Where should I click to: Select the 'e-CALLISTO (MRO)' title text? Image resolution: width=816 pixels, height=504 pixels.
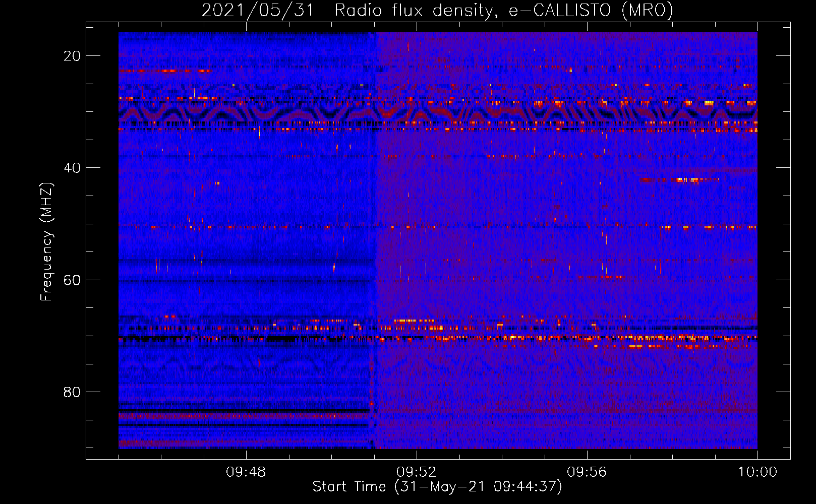click(x=591, y=10)
